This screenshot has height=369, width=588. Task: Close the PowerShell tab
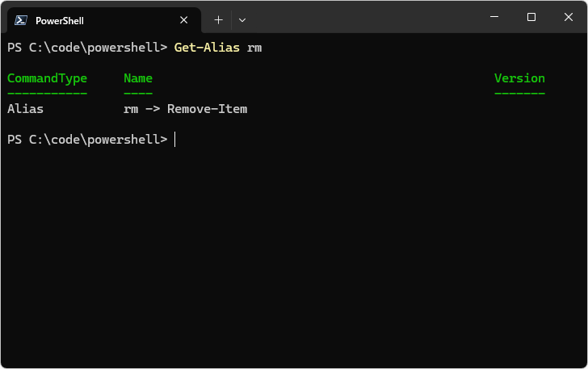184,20
